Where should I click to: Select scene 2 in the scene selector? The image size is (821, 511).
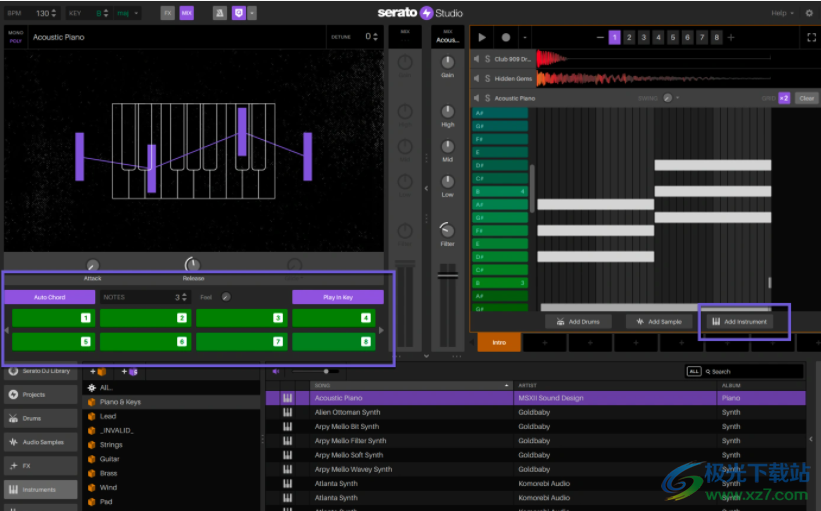(629, 37)
